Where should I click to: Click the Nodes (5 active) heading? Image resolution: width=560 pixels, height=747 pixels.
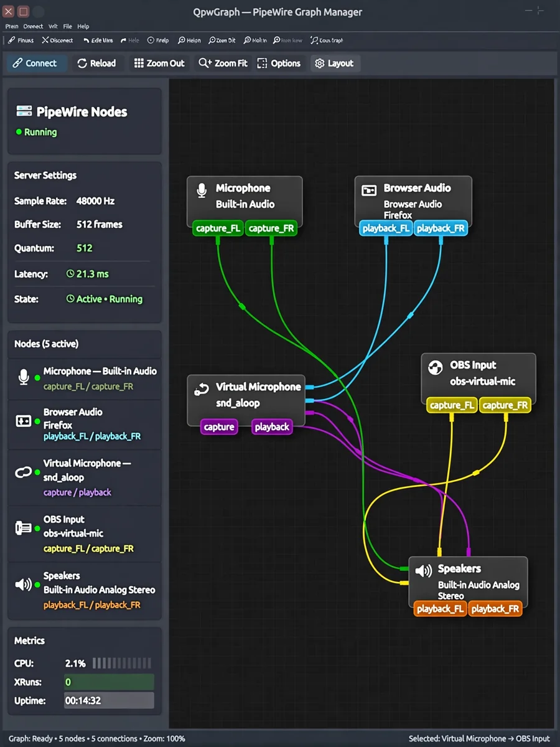(x=47, y=344)
